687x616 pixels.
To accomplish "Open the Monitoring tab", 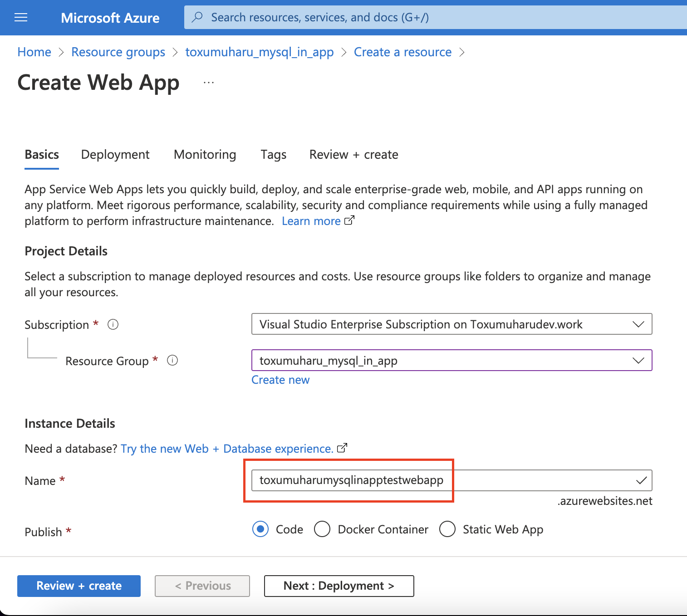I will click(x=205, y=154).
